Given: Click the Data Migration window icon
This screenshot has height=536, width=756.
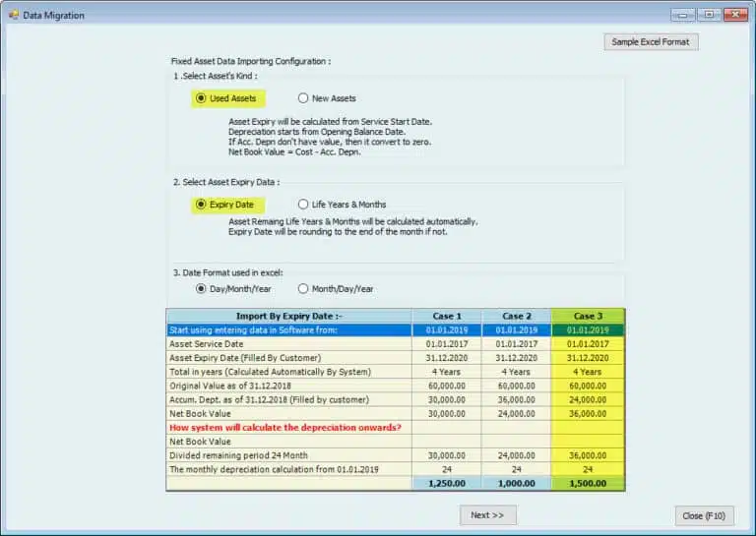Looking at the screenshot, I should pyautogui.click(x=13, y=16).
